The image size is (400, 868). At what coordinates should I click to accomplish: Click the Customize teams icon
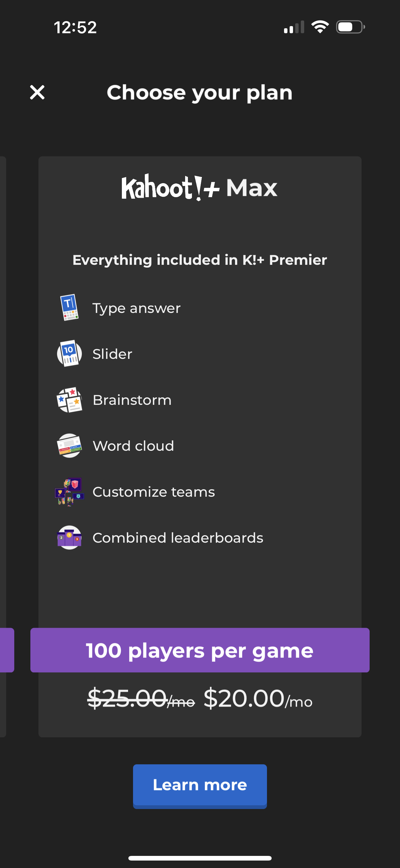(70, 492)
